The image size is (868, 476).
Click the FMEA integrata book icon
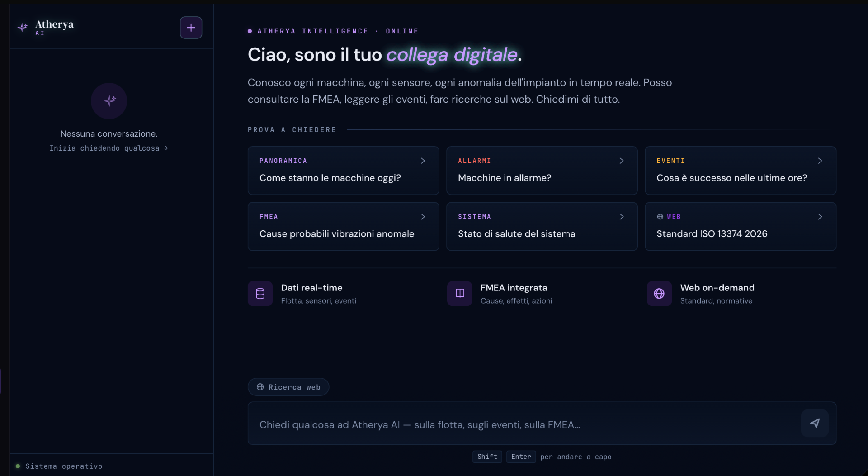pyautogui.click(x=460, y=294)
